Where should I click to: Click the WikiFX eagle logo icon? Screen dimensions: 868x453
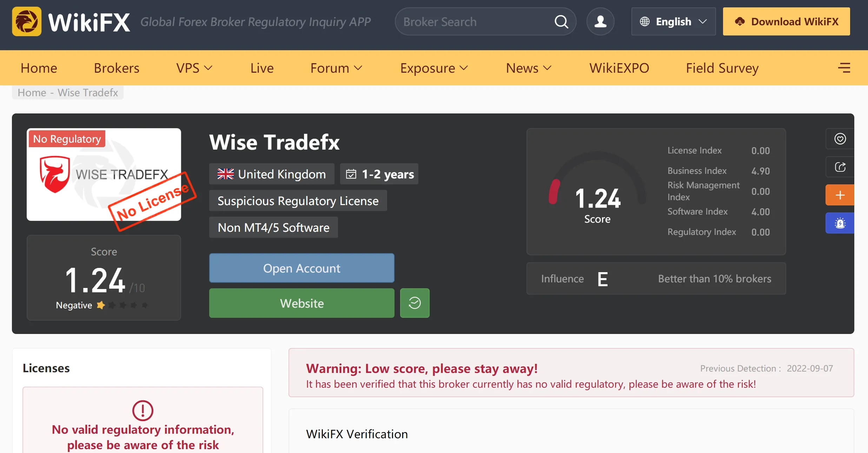[x=27, y=21]
